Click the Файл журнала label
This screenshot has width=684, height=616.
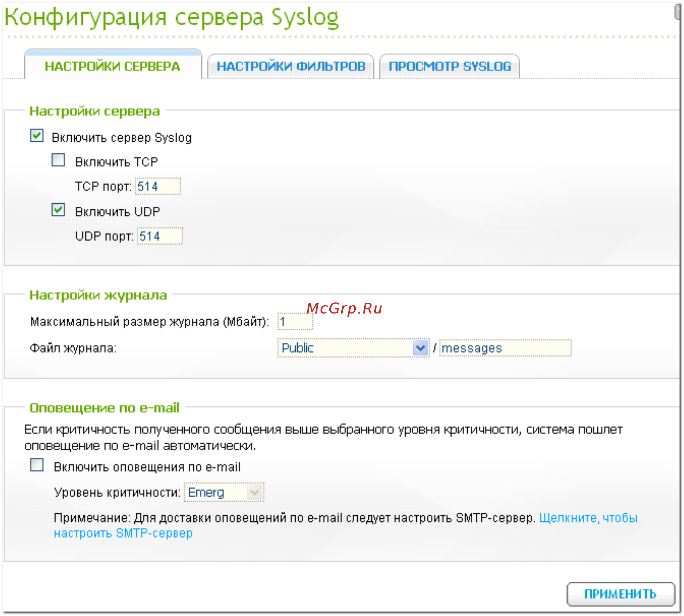click(x=73, y=348)
